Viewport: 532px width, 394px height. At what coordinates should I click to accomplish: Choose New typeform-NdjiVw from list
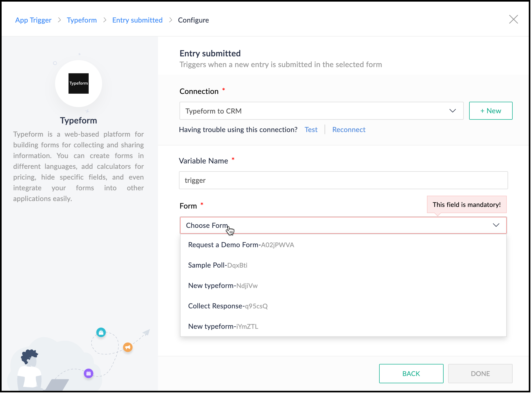click(x=223, y=286)
